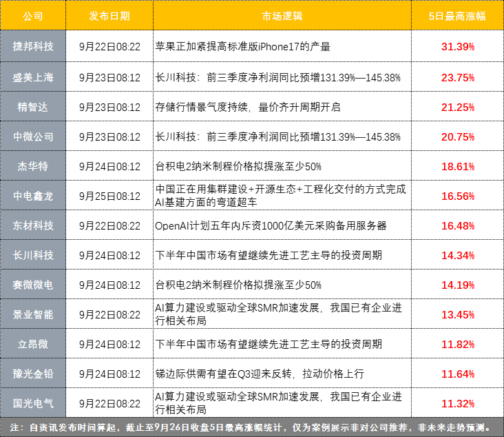Select the 立昂微 company cell
The width and height of the screenshot is (504, 437).
pyautogui.click(x=33, y=344)
